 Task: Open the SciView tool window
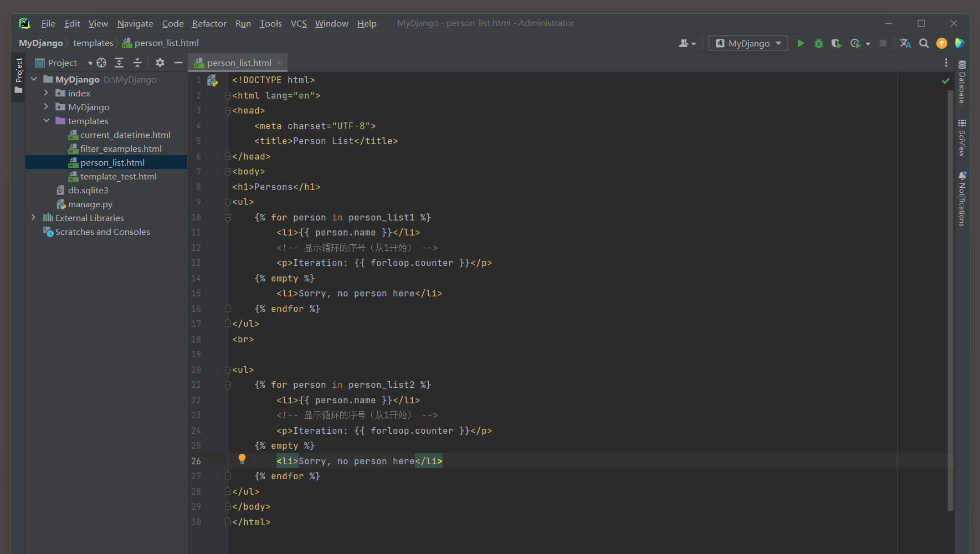pyautogui.click(x=962, y=137)
